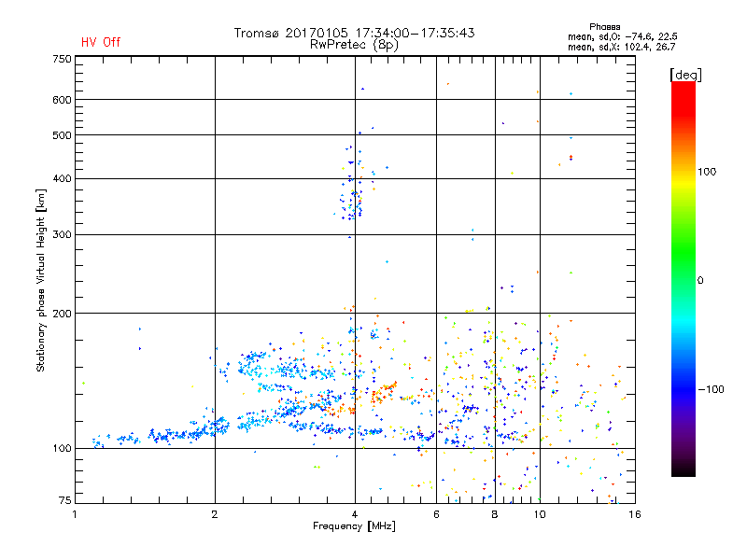Click the 'Phases' heading text
The height and width of the screenshot is (560, 747).
604,27
